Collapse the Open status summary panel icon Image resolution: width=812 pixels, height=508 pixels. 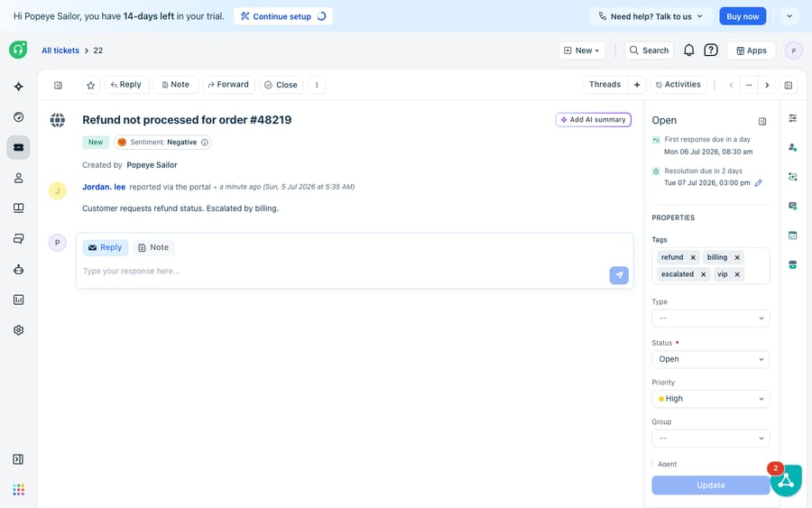coord(762,121)
